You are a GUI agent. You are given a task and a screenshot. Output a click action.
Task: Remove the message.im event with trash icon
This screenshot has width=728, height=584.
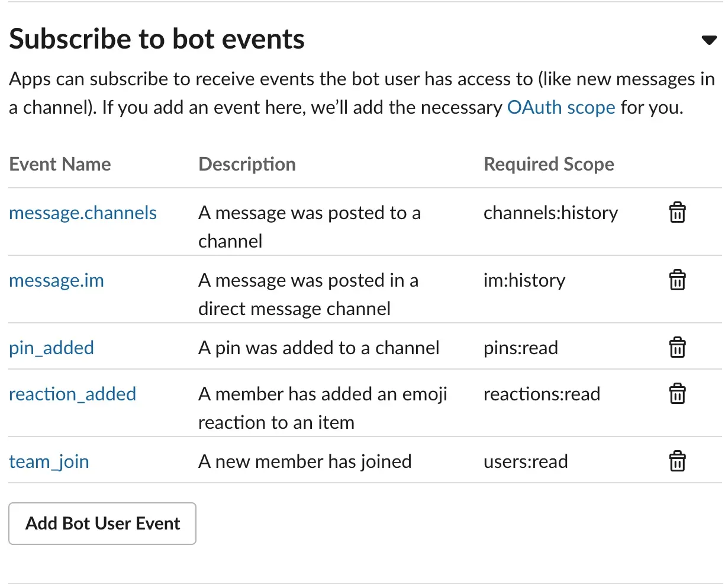[x=677, y=280]
